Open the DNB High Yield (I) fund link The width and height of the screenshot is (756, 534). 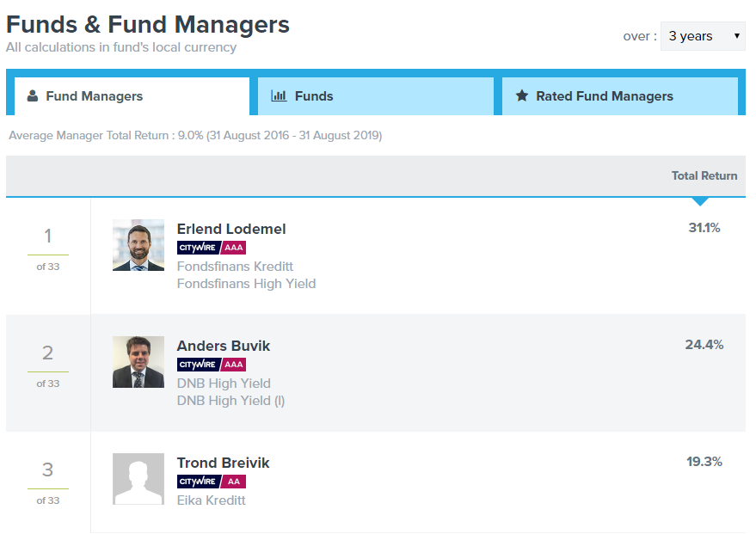pyautogui.click(x=230, y=401)
